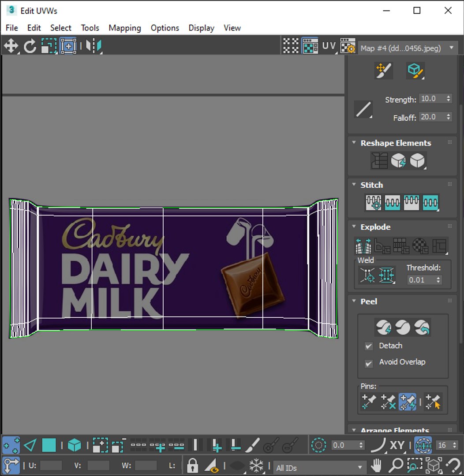Toggle show active map in dialog

(x=310, y=46)
